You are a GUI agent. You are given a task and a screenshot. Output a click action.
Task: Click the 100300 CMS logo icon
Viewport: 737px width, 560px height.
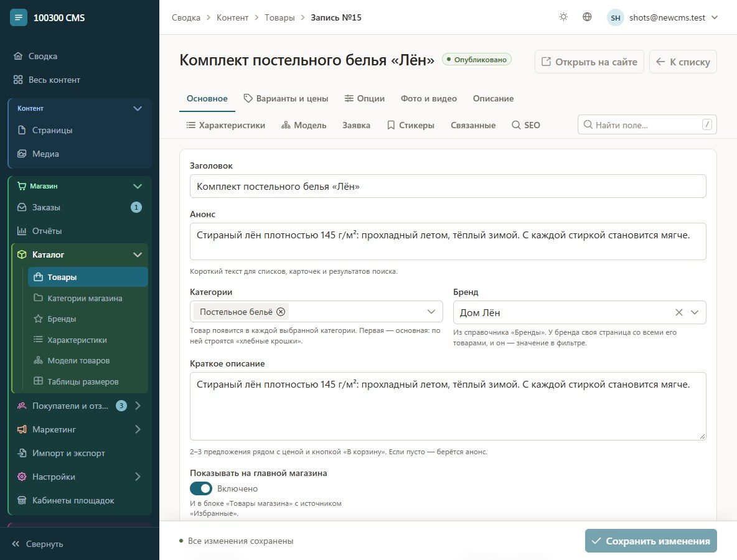pyautogui.click(x=18, y=17)
